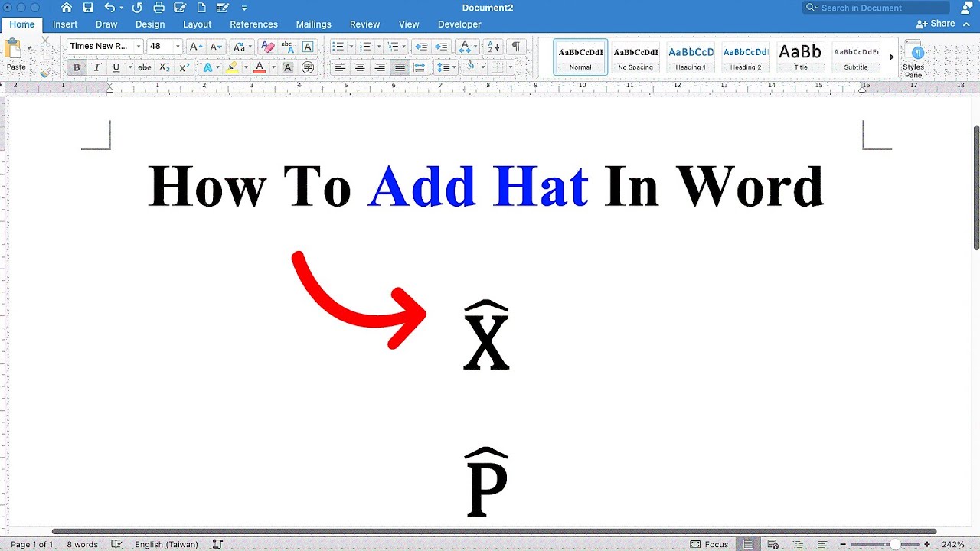Align text right

[x=380, y=68]
